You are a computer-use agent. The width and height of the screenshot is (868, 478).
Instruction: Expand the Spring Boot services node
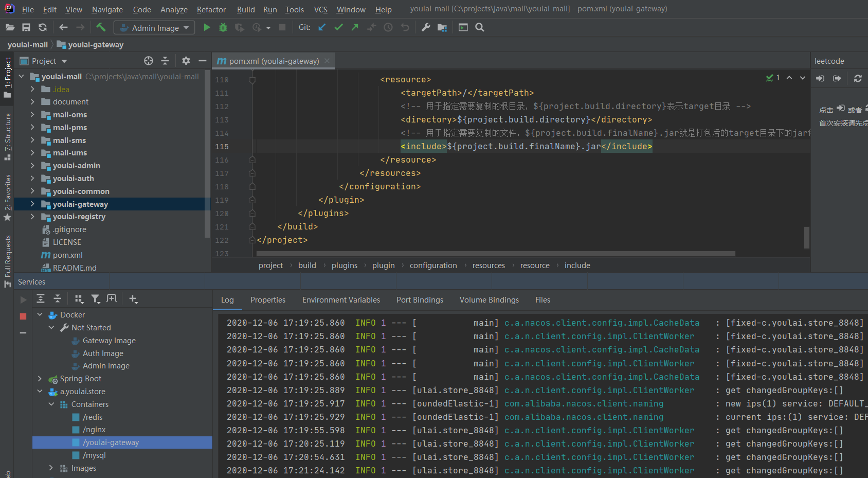click(40, 379)
